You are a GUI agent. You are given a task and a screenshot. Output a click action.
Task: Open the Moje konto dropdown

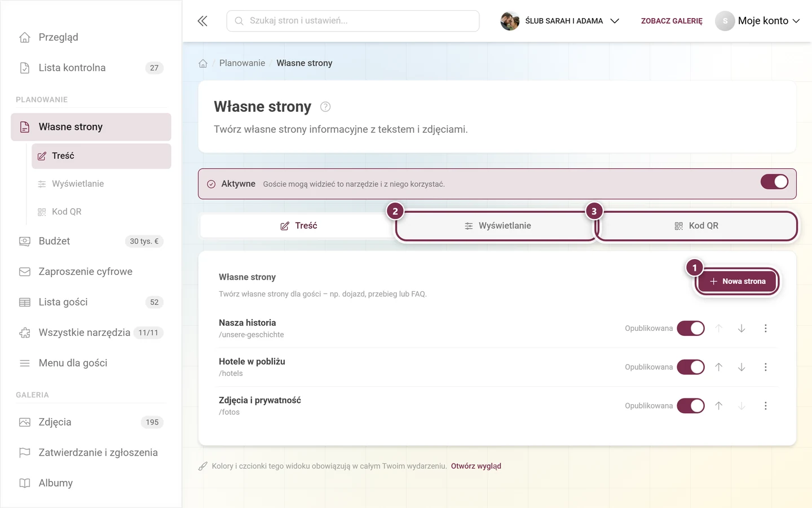coord(758,21)
